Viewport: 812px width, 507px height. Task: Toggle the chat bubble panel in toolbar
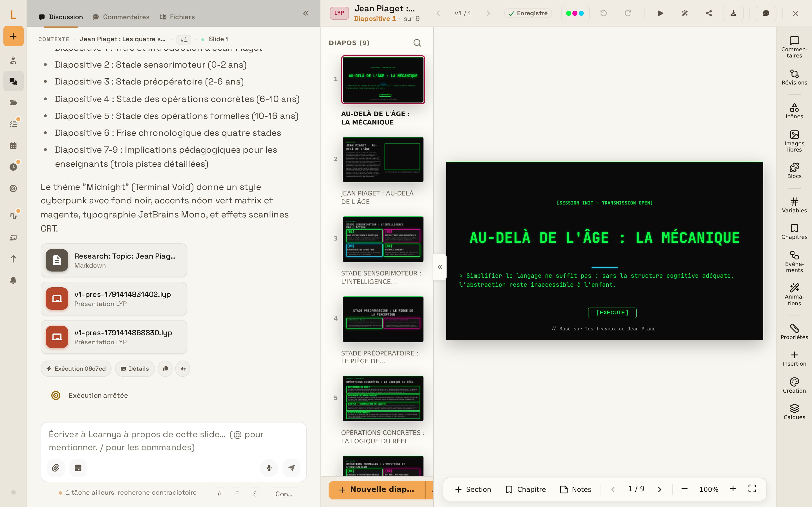point(766,14)
